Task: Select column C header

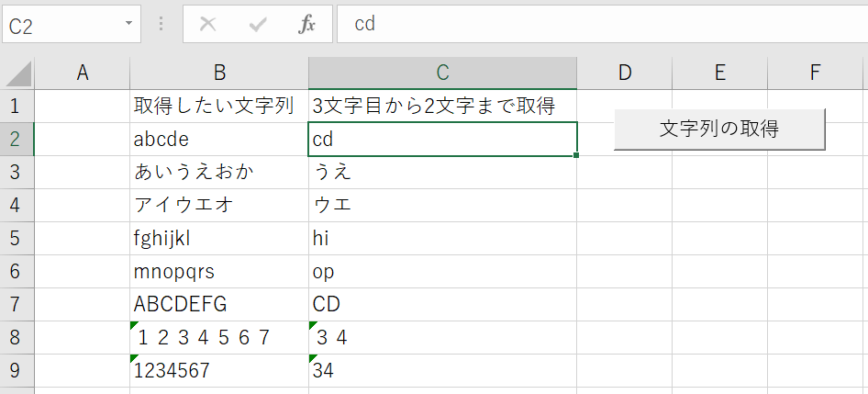Action: point(442,73)
